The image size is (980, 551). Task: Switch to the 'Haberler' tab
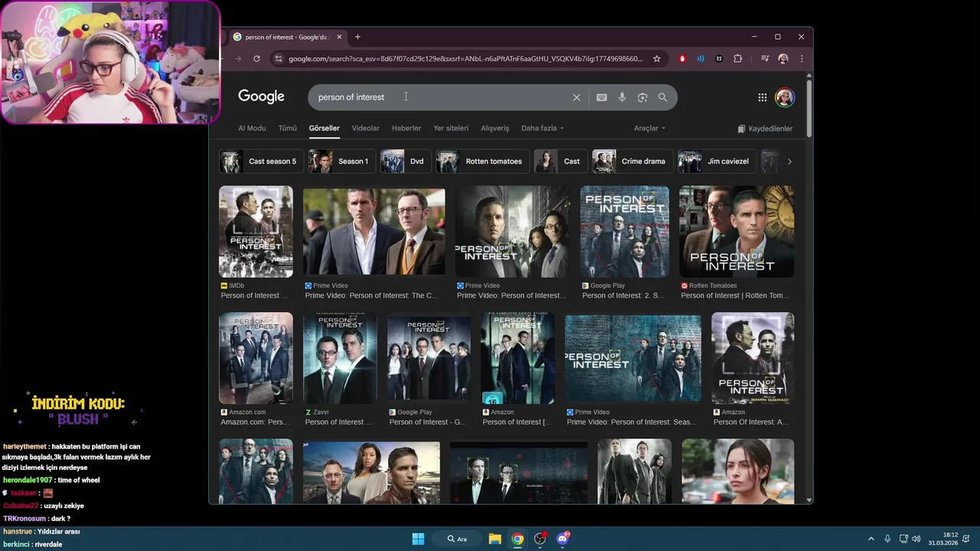[407, 129]
